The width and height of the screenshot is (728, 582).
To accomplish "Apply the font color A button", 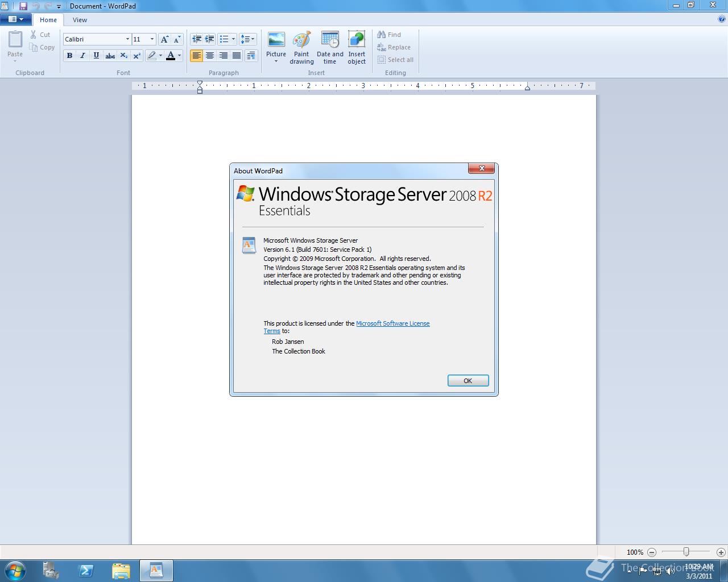I will click(x=170, y=56).
